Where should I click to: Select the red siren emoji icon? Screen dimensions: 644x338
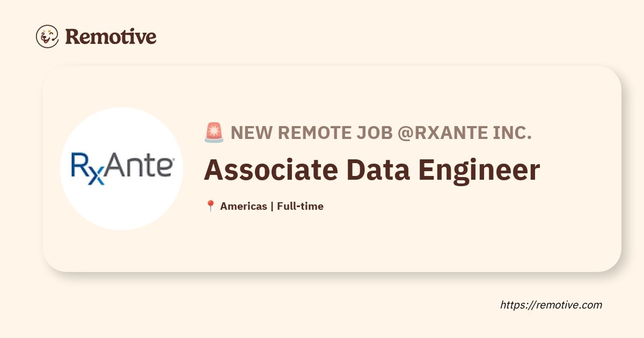[x=214, y=133]
